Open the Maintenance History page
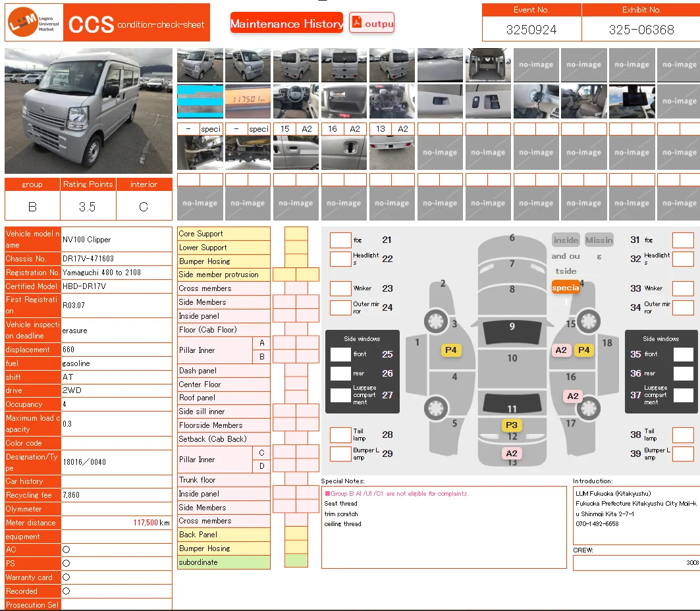700x611 pixels. coord(286,24)
